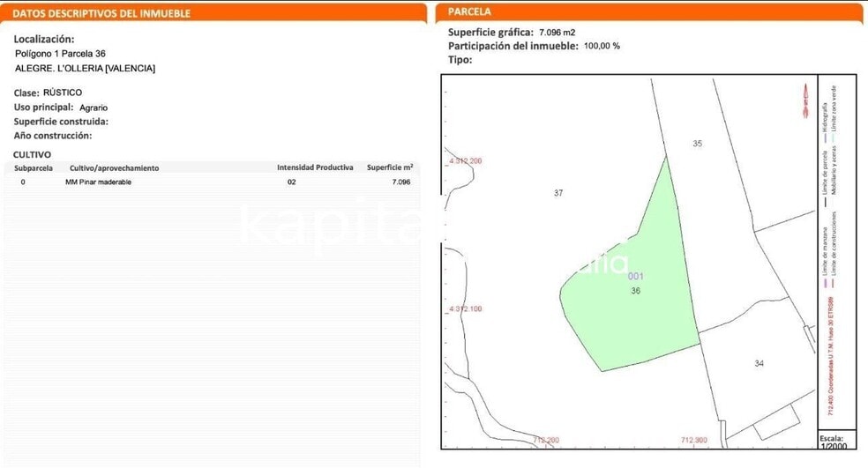Click the PARCELA section header
Image resolution: width=868 pixels, height=468 pixels.
click(x=469, y=12)
